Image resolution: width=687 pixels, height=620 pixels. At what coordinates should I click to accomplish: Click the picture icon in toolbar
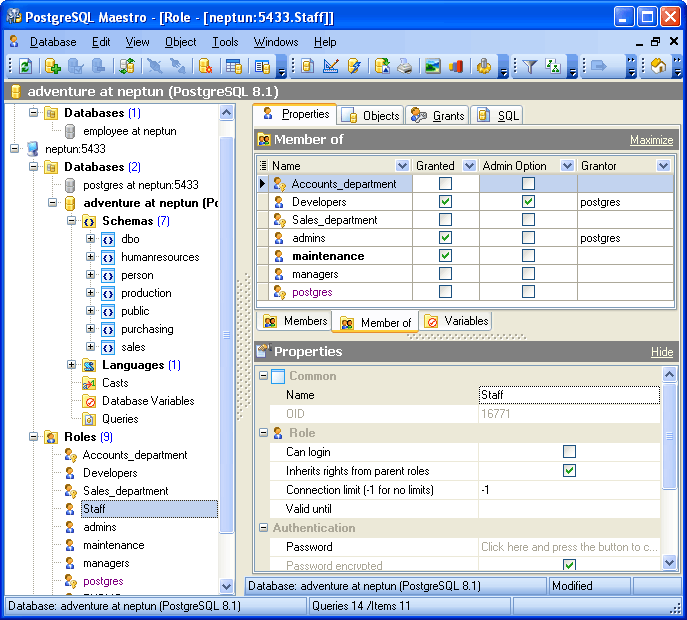coord(432,67)
